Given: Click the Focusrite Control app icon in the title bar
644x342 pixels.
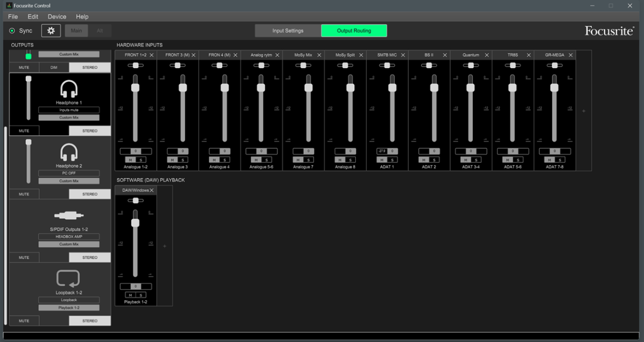Looking at the screenshot, I should pos(8,5).
